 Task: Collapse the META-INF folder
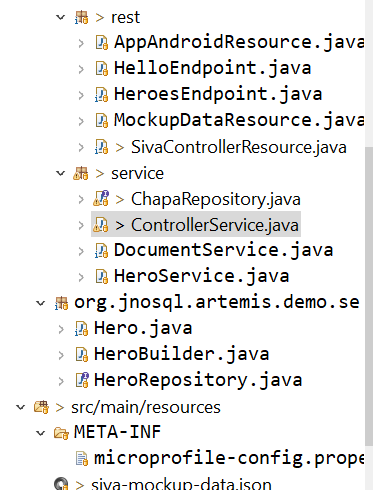click(x=41, y=433)
